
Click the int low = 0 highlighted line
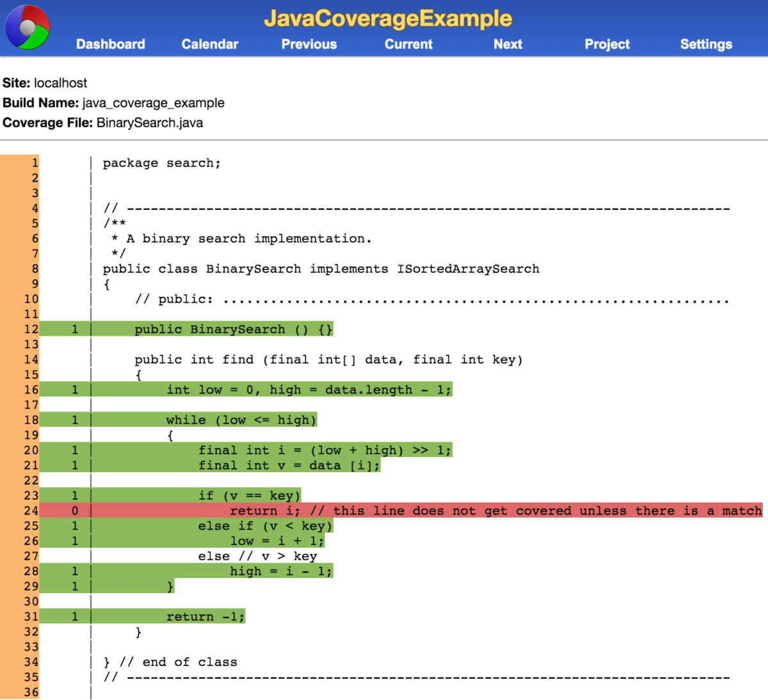(307, 389)
